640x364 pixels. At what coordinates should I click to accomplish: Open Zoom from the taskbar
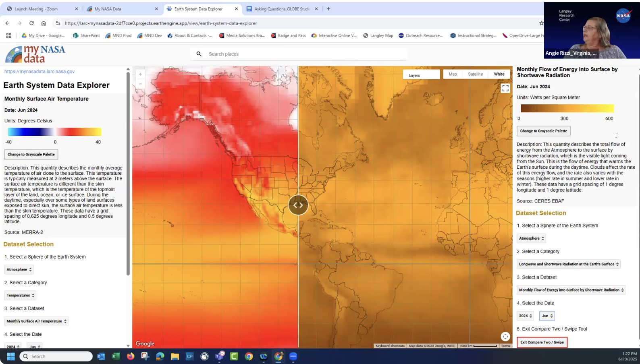(x=293, y=356)
